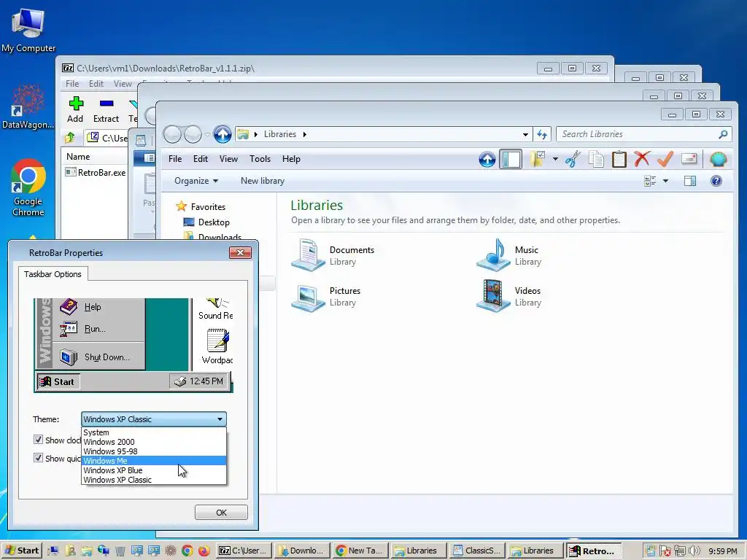
Task: Click the Start button on taskbar
Action: (x=22, y=551)
